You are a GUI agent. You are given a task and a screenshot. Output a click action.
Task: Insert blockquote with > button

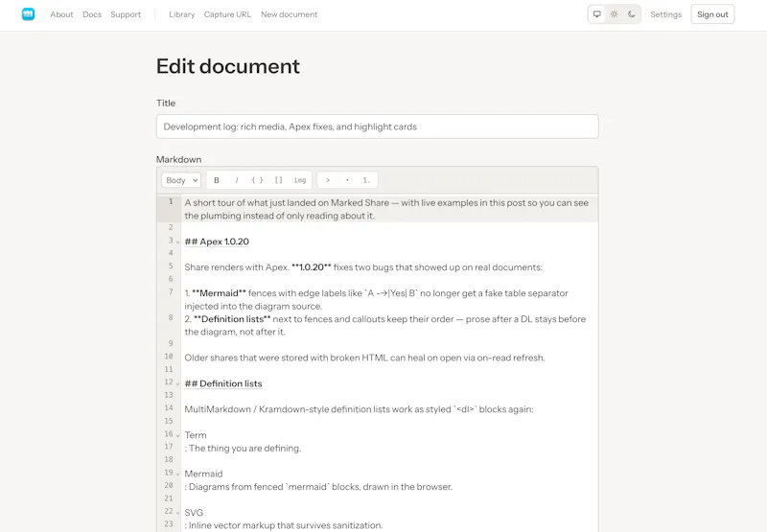coord(328,180)
